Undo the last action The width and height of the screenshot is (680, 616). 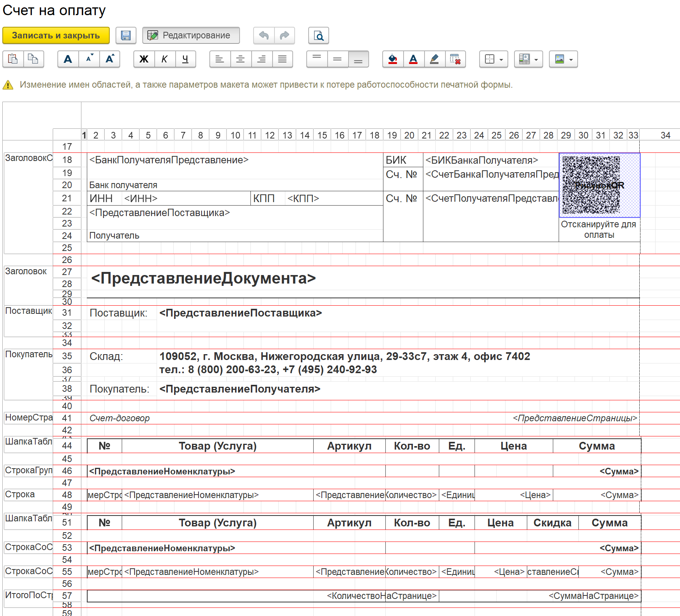[x=264, y=36]
